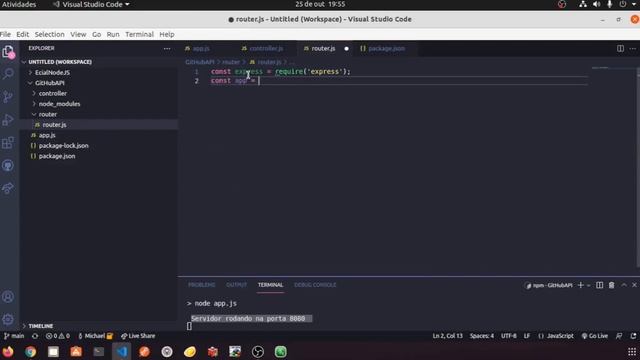Screen dimensions: 640x360
Task: Maximize the terminal panel with chevron up
Action: [x=624, y=285]
